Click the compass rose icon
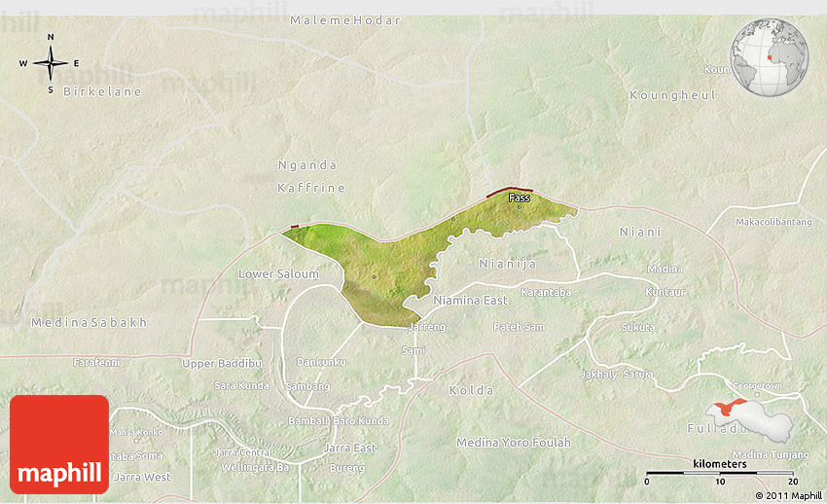Screen dimensions: 827x504 pos(51,63)
